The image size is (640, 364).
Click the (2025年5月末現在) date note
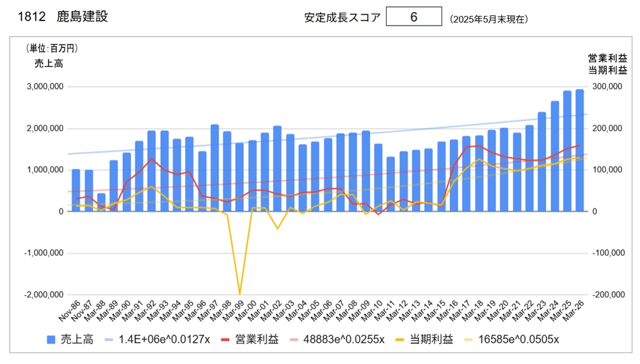[488, 19]
